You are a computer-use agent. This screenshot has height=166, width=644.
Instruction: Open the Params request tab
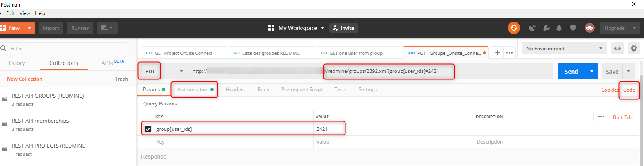click(154, 90)
